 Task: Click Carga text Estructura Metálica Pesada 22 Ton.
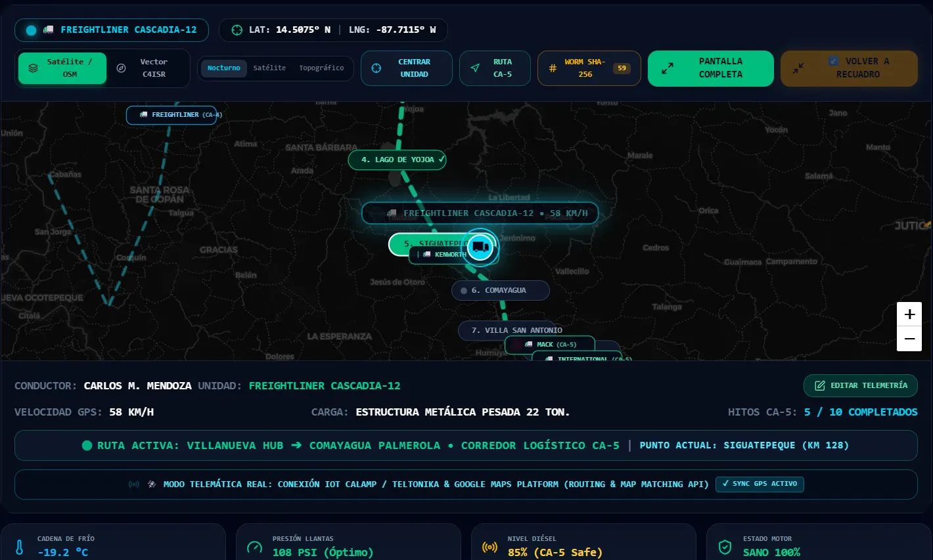463,412
